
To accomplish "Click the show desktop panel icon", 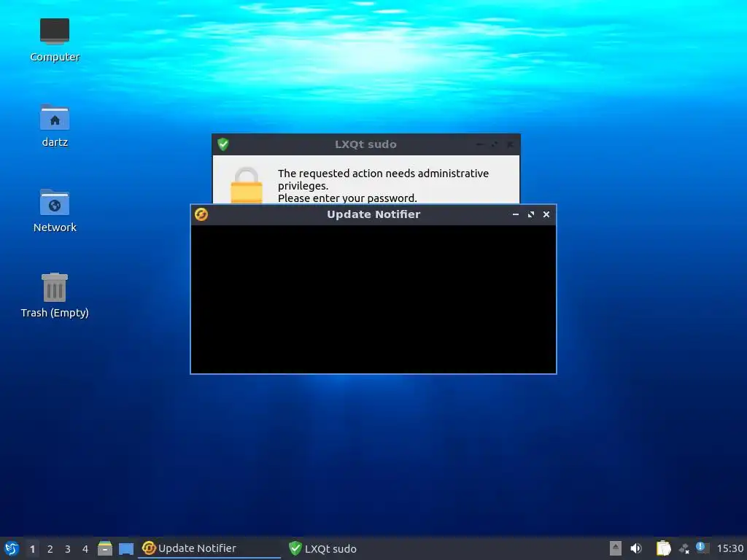I will (x=125, y=548).
